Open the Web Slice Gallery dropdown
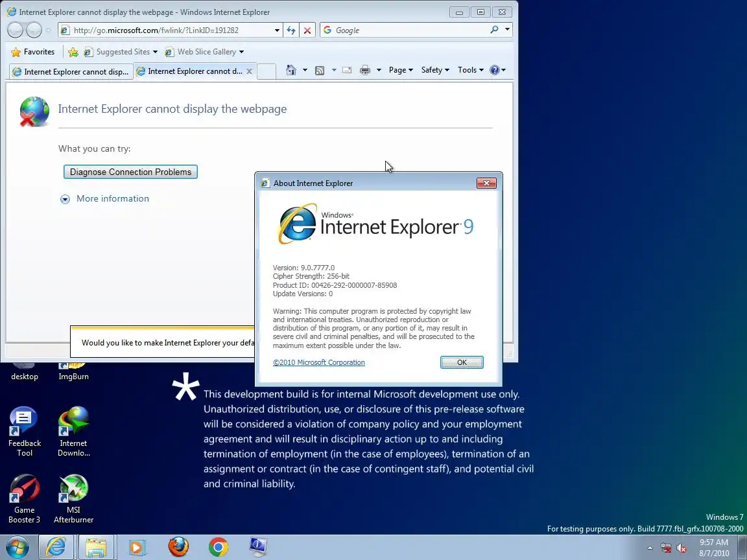Screen dimensions: 747x560 point(204,52)
